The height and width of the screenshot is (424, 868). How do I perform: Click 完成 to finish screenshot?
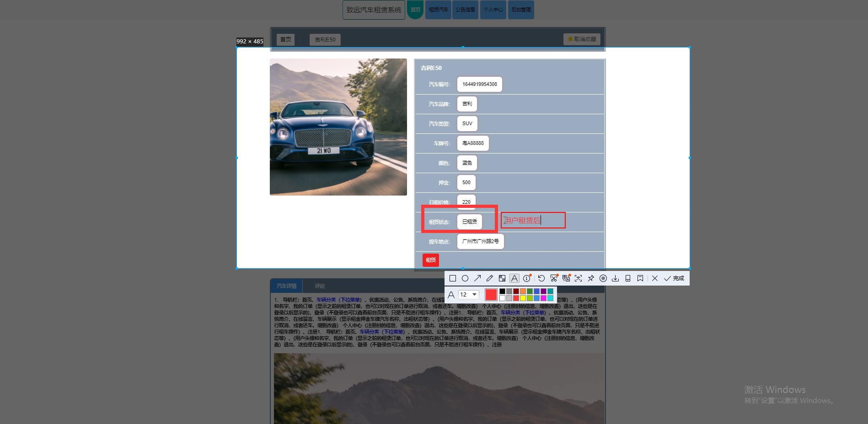tap(674, 278)
